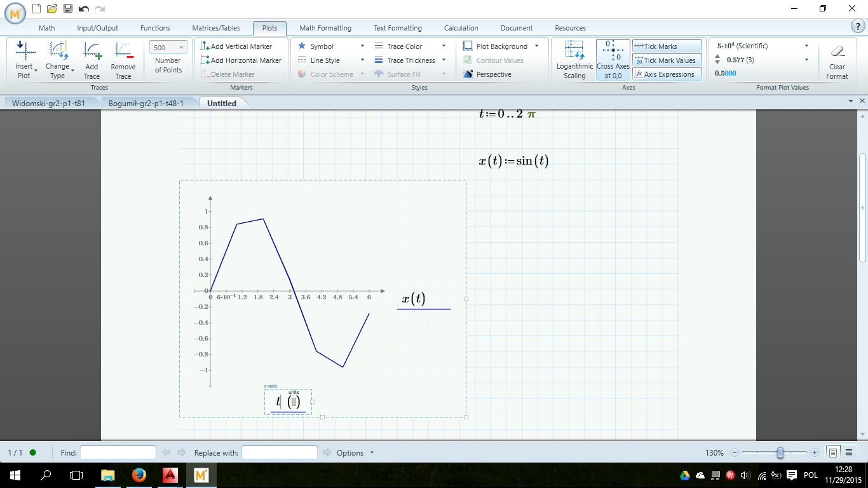The width and height of the screenshot is (868, 488).
Task: Click the volume speaker tray icon
Action: coord(745,475)
